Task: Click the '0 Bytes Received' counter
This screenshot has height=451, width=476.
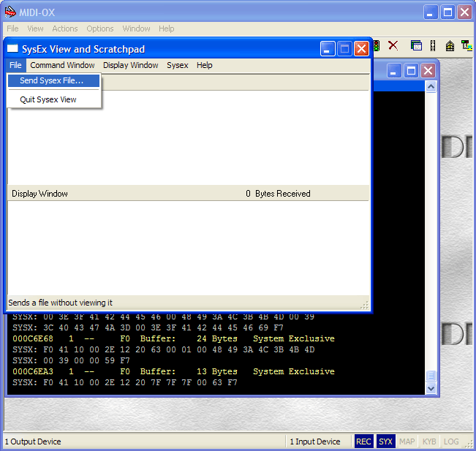Action: (278, 194)
